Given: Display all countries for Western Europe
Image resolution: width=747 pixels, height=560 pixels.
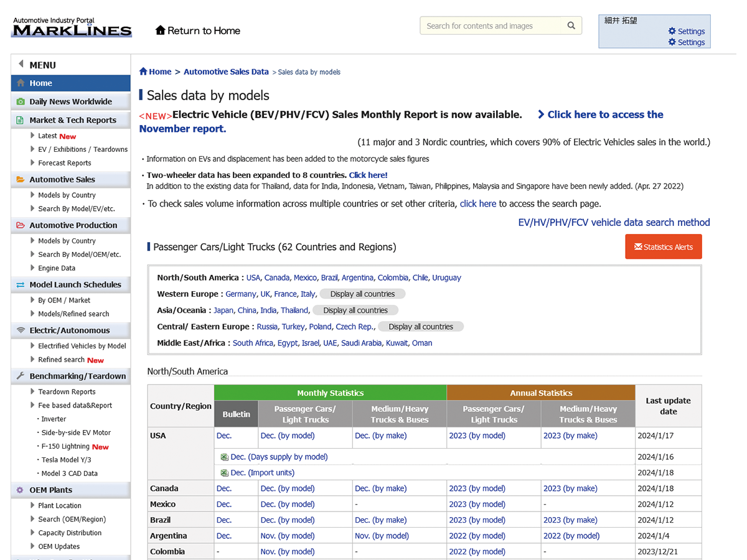Looking at the screenshot, I should (x=362, y=294).
